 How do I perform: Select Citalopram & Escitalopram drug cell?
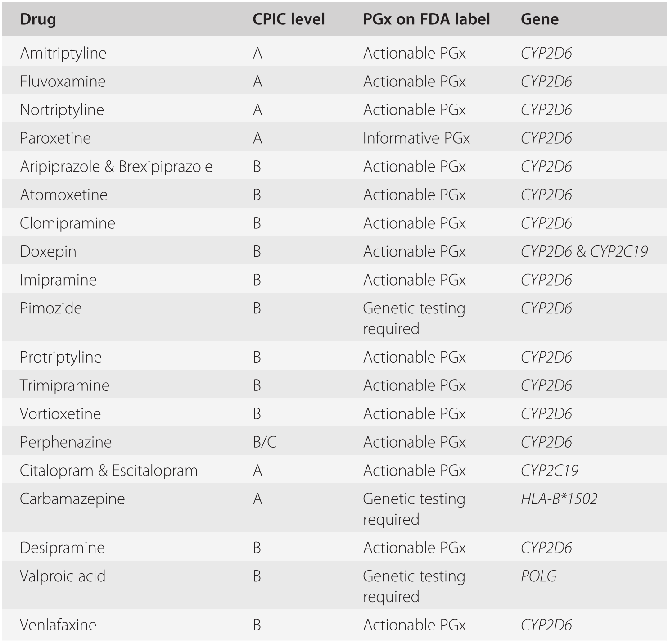[x=109, y=471]
